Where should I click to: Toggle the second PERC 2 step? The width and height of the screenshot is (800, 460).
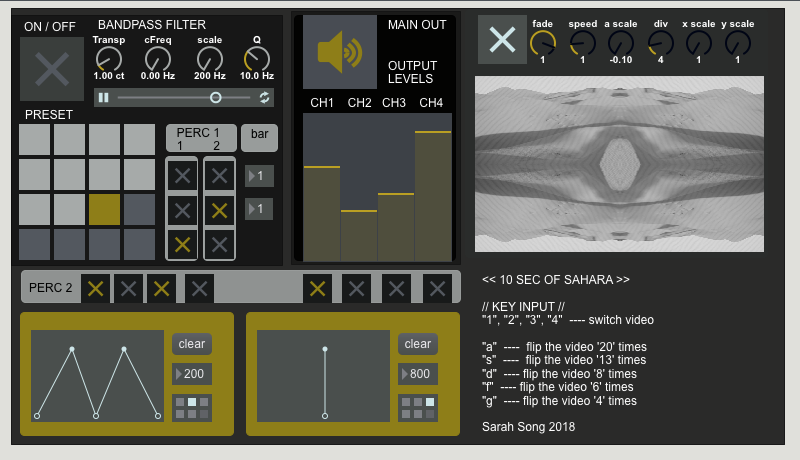pyautogui.click(x=129, y=289)
